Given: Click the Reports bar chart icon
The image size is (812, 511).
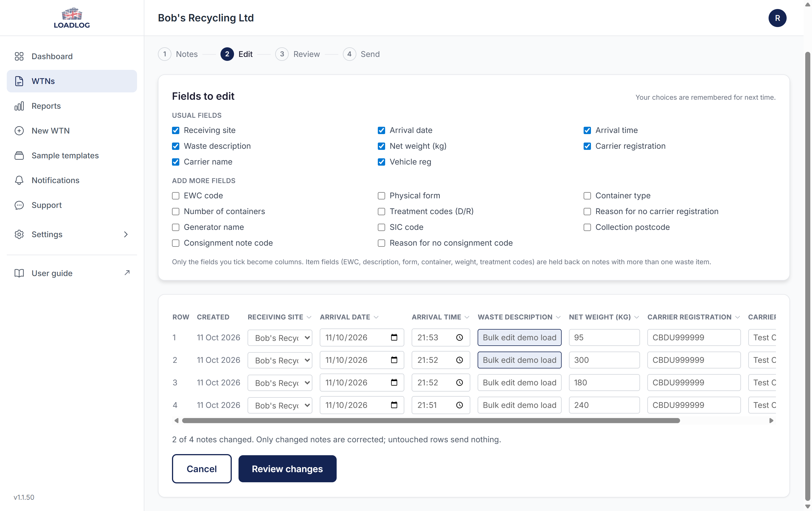Looking at the screenshot, I should (19, 106).
